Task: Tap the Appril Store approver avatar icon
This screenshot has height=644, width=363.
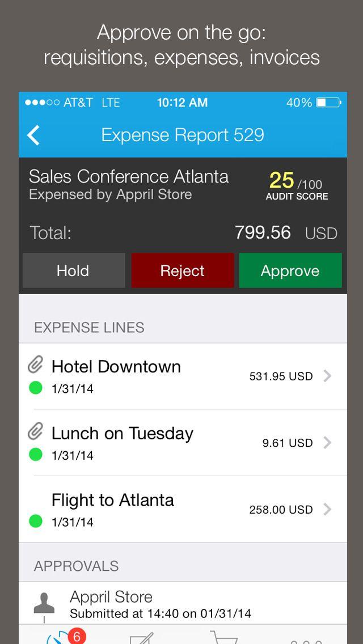Action: [44, 603]
